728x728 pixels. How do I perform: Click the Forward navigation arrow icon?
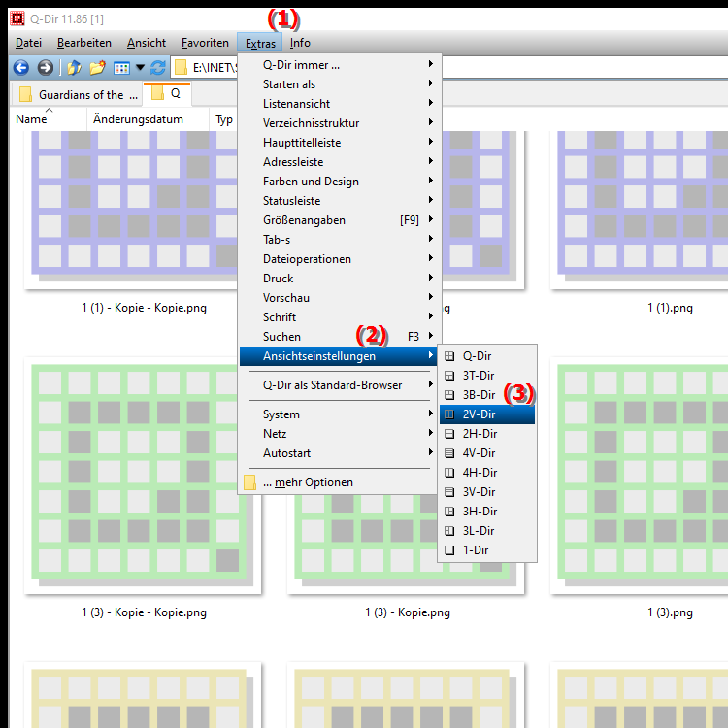point(45,68)
